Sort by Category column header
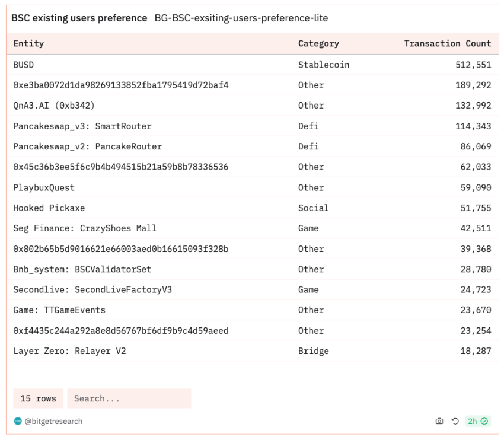 coord(318,43)
